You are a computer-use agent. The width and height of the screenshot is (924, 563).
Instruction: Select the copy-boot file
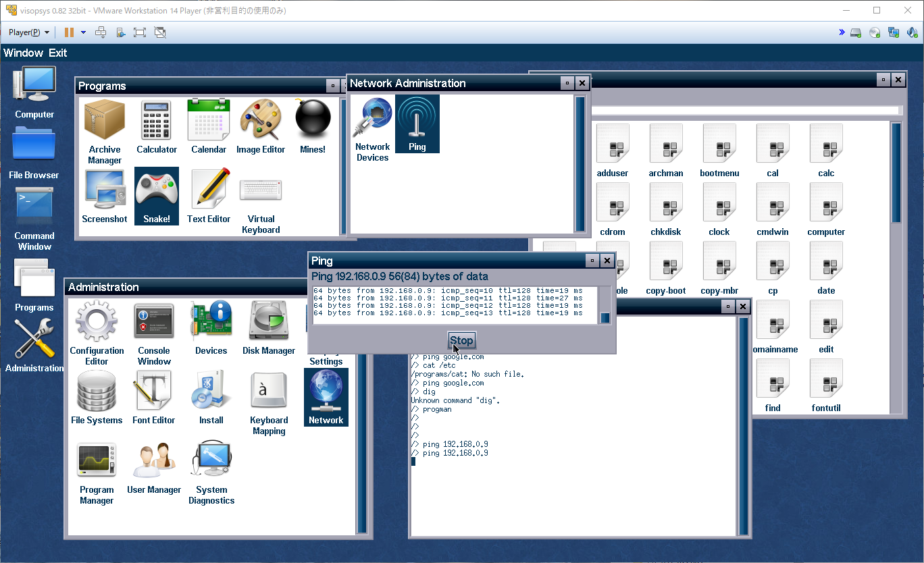point(666,268)
